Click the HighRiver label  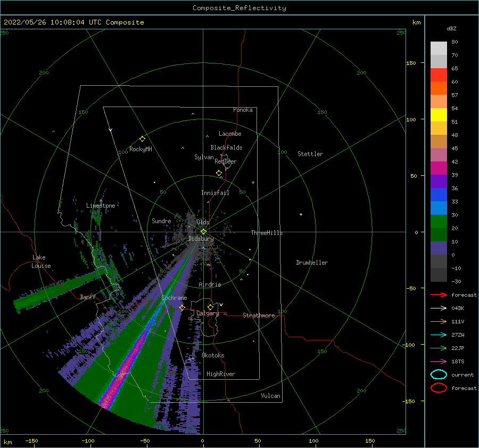[x=221, y=374]
